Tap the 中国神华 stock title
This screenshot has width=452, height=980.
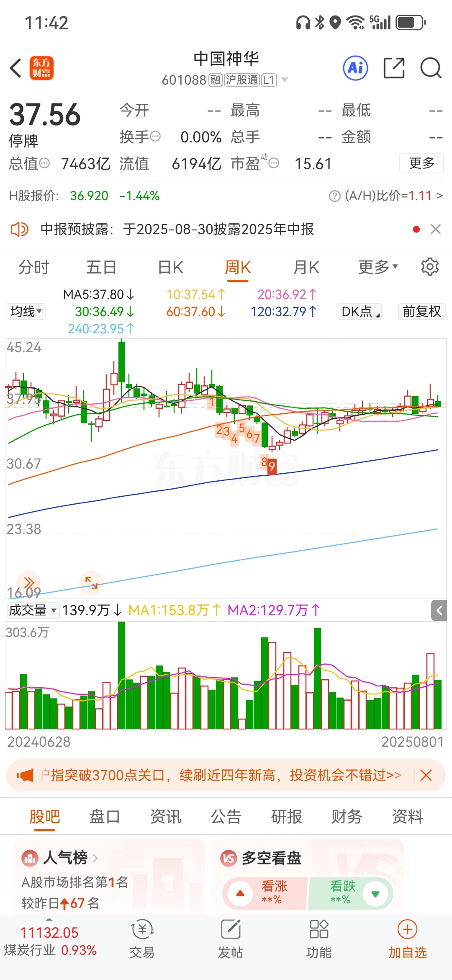coord(226,59)
